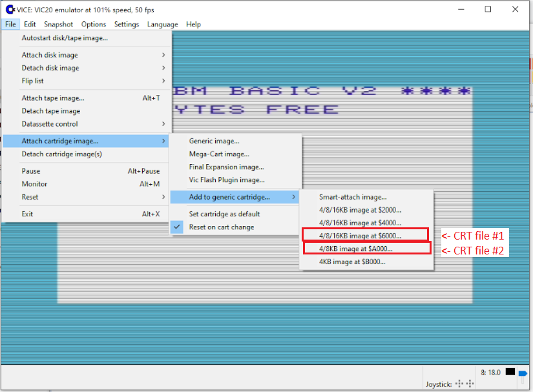The height and width of the screenshot is (392, 533).
Task: Minimize the VICE window
Action: click(x=461, y=9)
